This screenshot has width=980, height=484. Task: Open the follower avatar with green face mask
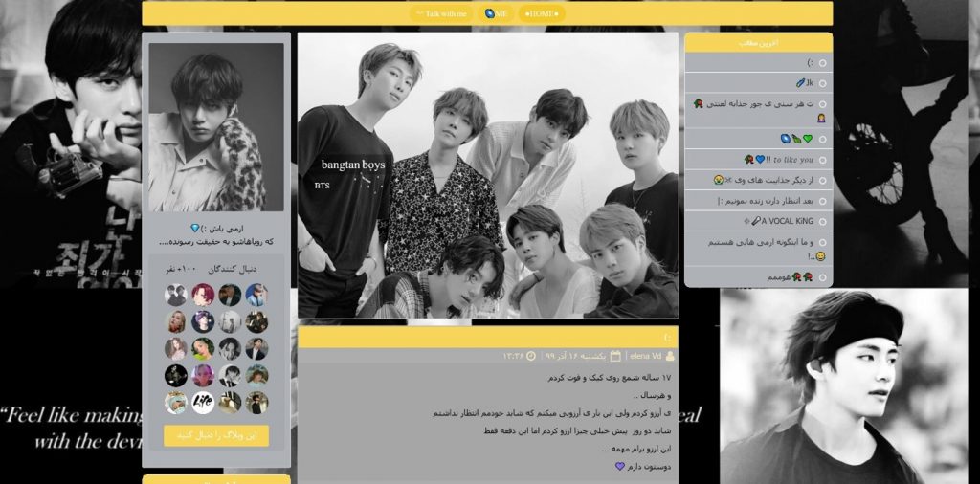click(x=176, y=402)
